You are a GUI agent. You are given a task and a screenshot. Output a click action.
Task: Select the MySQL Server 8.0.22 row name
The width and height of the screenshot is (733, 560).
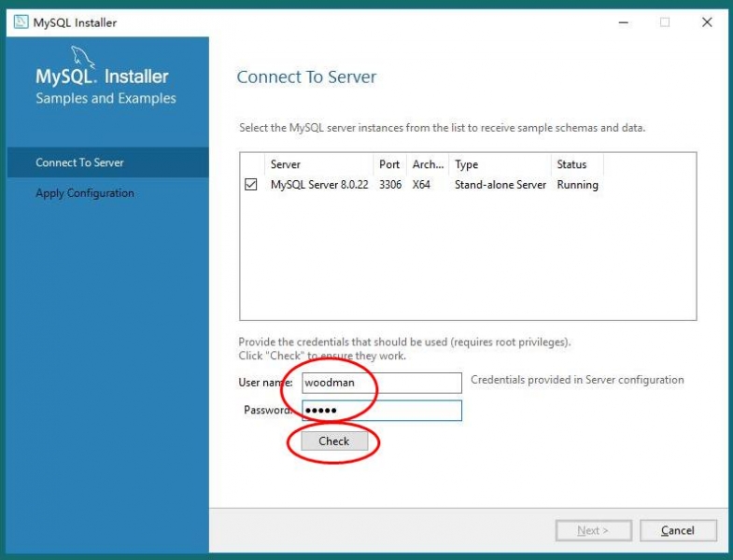point(321,185)
